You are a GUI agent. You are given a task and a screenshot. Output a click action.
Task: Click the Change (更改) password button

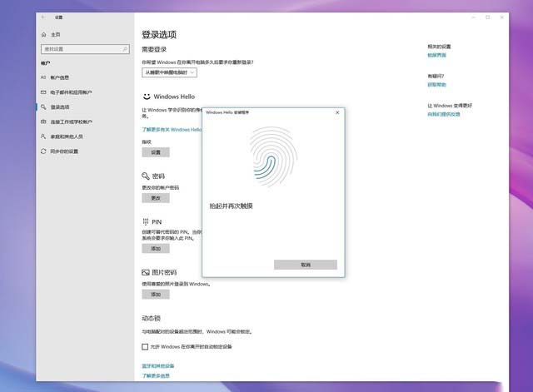pos(156,198)
